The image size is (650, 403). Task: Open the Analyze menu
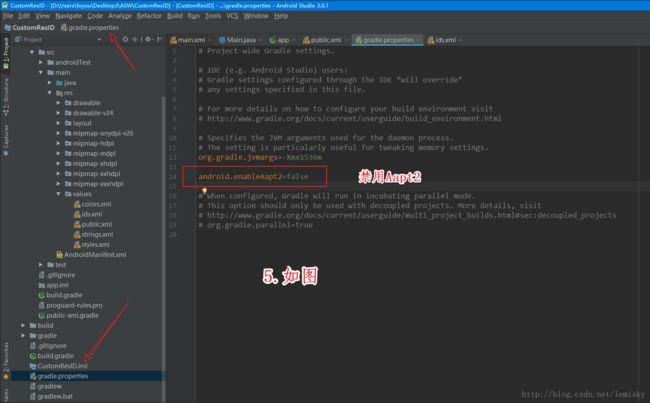click(x=120, y=16)
